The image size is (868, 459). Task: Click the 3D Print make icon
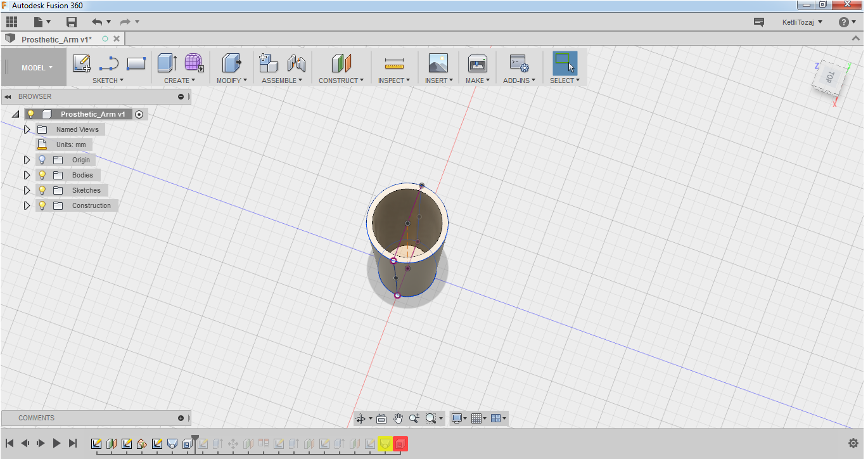pyautogui.click(x=478, y=63)
